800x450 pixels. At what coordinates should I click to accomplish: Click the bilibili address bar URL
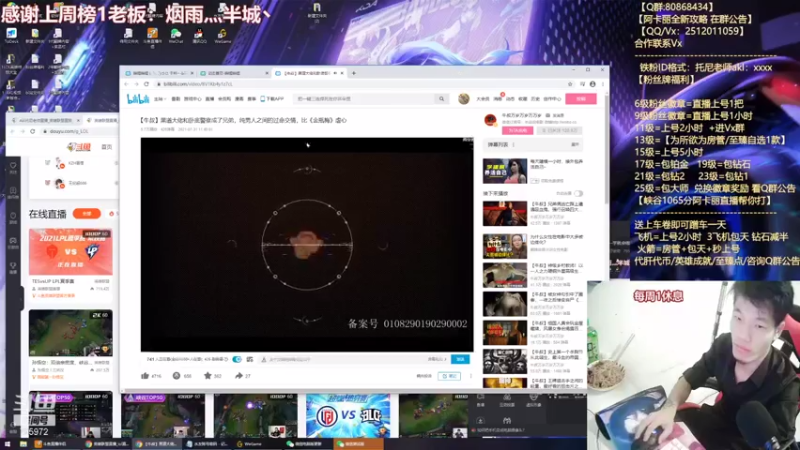pos(198,84)
